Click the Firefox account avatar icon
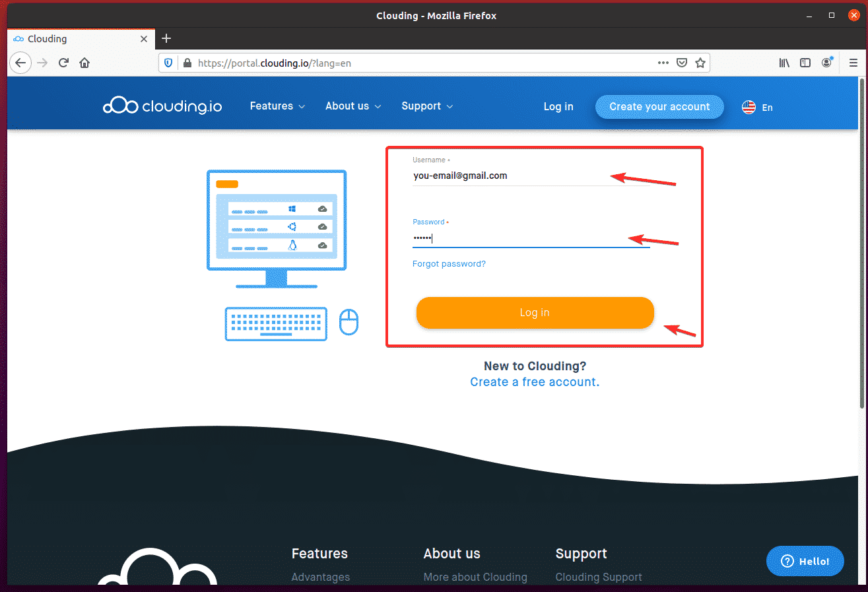The width and height of the screenshot is (868, 592). 826,63
